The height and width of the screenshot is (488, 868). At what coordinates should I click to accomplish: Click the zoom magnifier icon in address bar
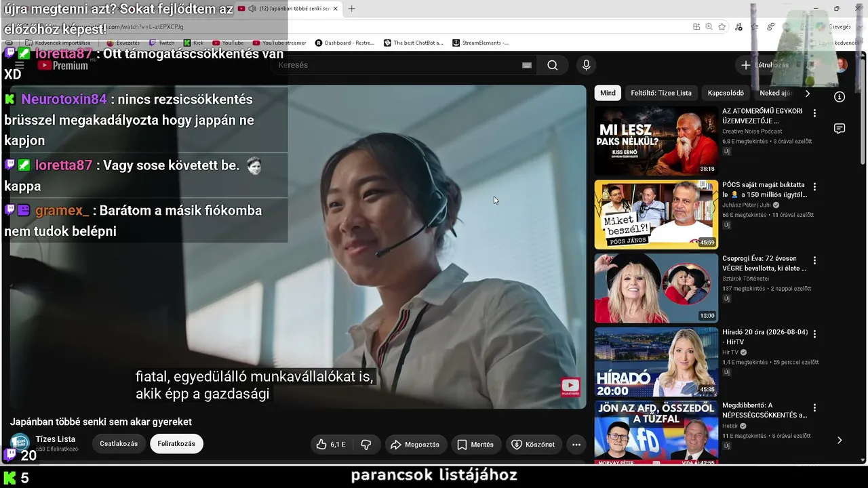pyautogui.click(x=709, y=26)
